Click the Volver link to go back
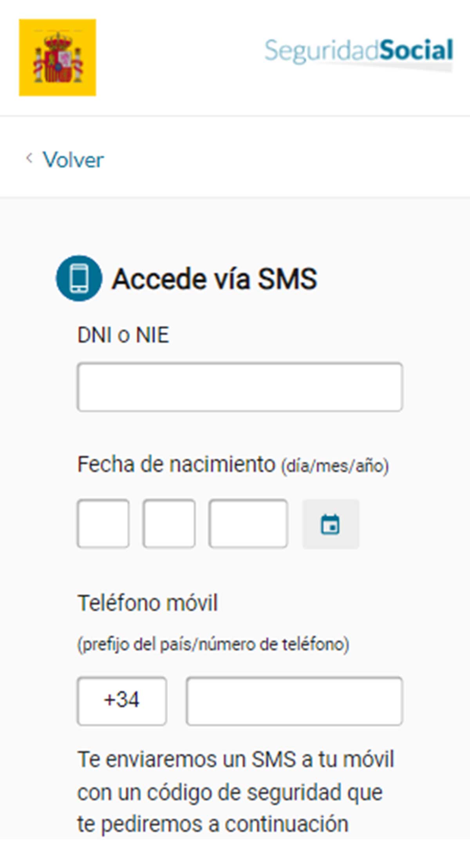The width and height of the screenshot is (470, 868). coord(74,158)
